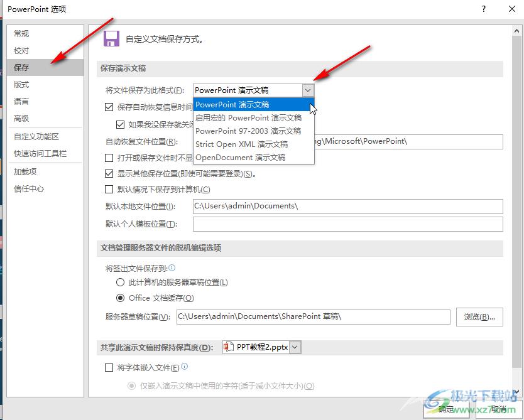Click info icon beside 将签出文件保存到

(172, 268)
